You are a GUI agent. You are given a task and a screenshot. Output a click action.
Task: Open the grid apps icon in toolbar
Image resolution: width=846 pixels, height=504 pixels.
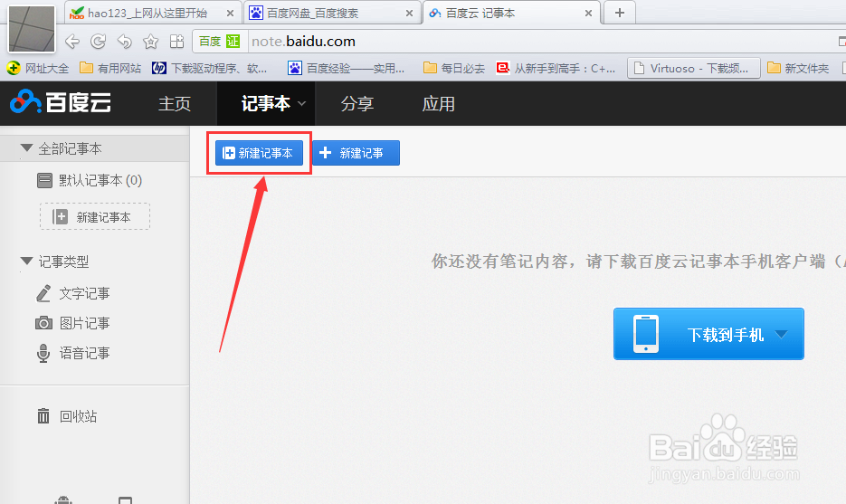[177, 42]
